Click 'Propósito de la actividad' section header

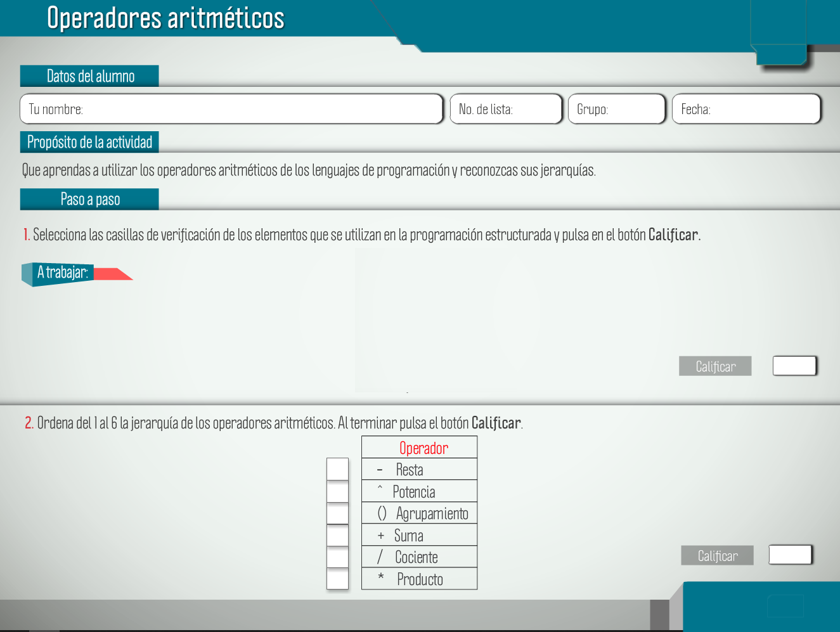click(x=89, y=142)
